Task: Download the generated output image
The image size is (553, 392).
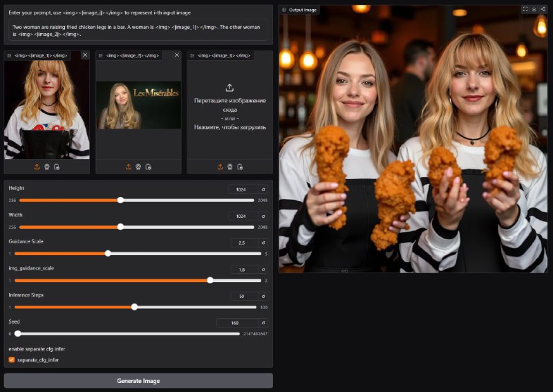Action: (534, 10)
